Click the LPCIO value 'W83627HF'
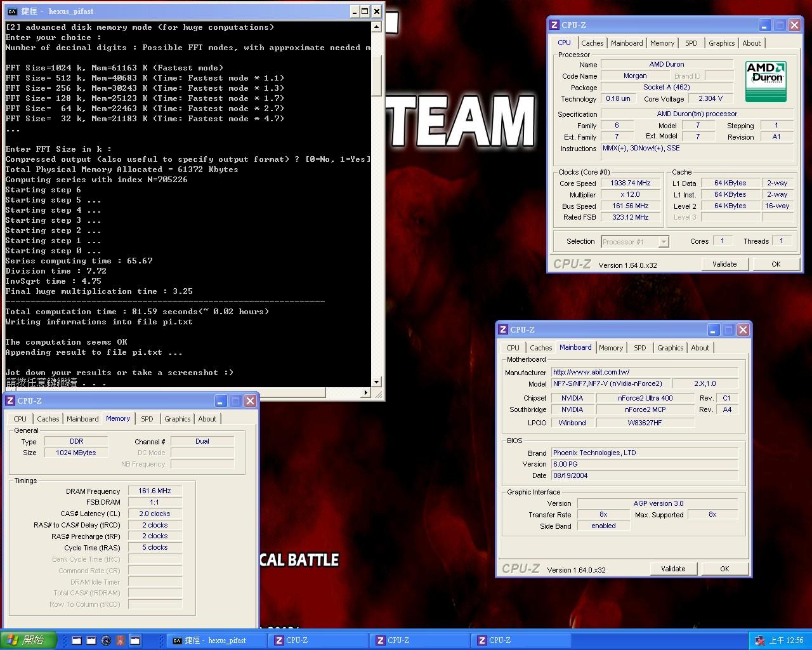The width and height of the screenshot is (812, 650). [645, 423]
